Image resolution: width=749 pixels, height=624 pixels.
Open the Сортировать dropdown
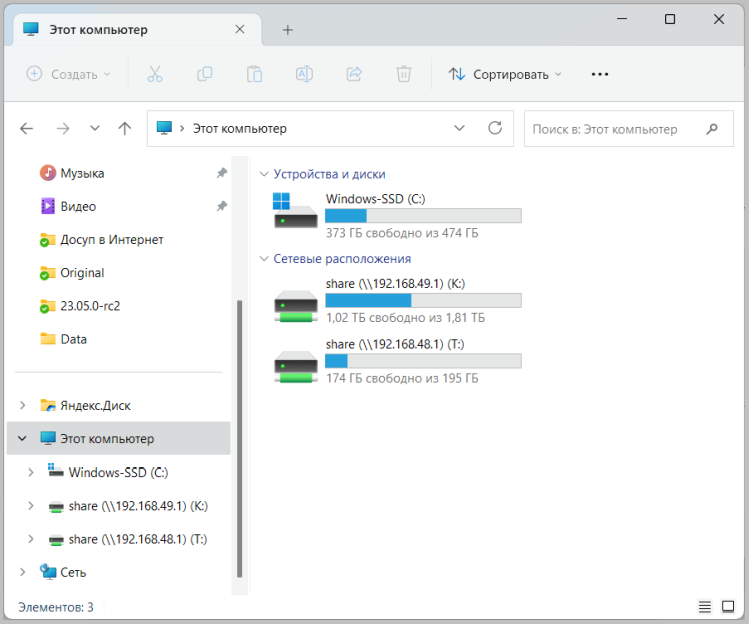(x=505, y=74)
